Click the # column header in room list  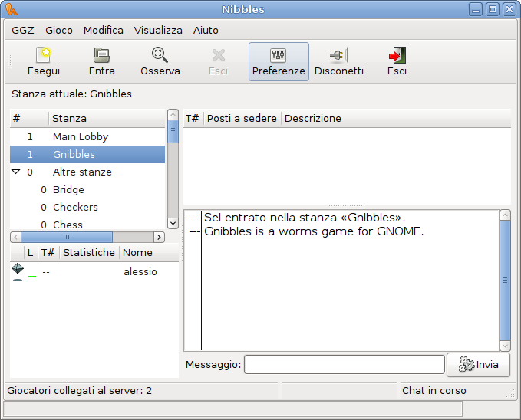tap(29, 118)
